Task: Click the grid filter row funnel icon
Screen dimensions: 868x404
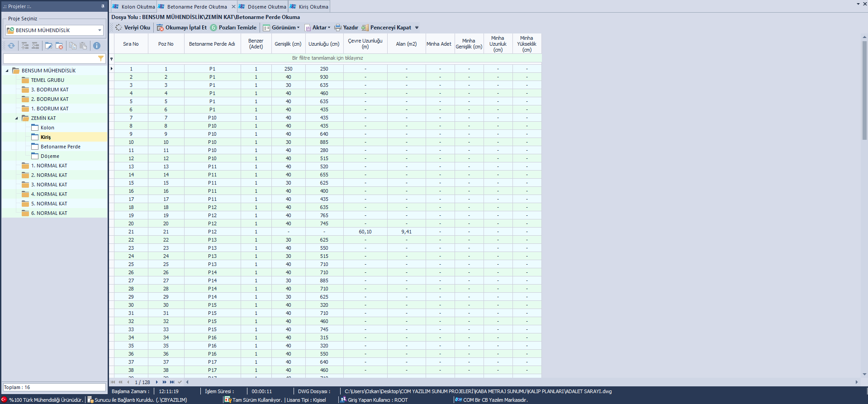Action: [x=112, y=58]
